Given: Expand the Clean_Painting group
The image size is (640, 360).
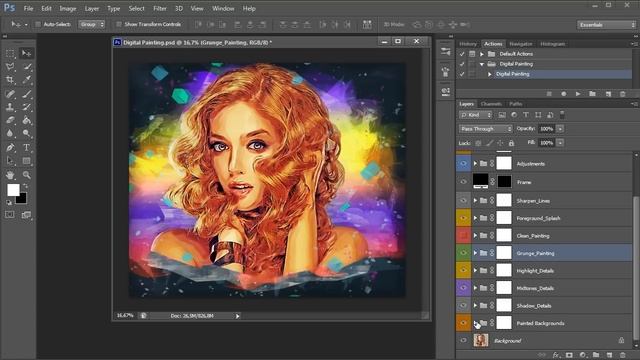Looking at the screenshot, I should click(x=475, y=236).
